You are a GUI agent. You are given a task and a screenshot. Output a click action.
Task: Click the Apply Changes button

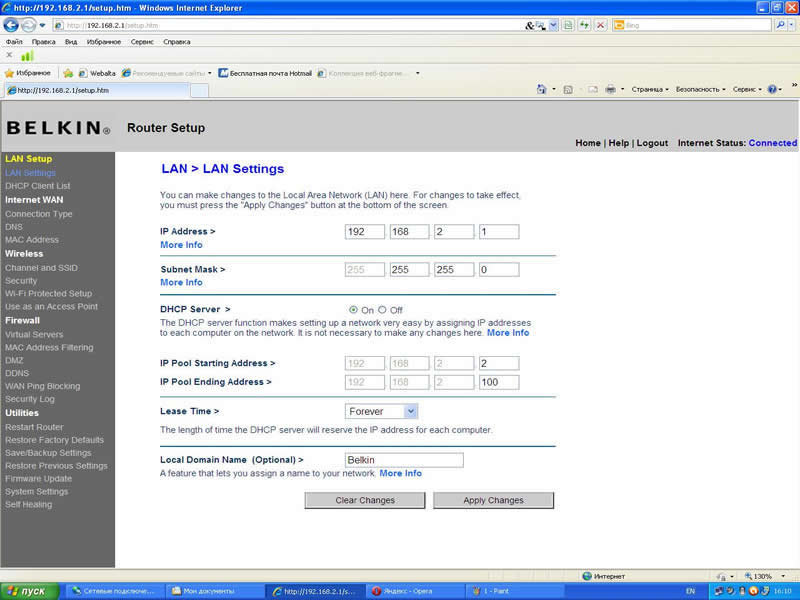tap(493, 501)
